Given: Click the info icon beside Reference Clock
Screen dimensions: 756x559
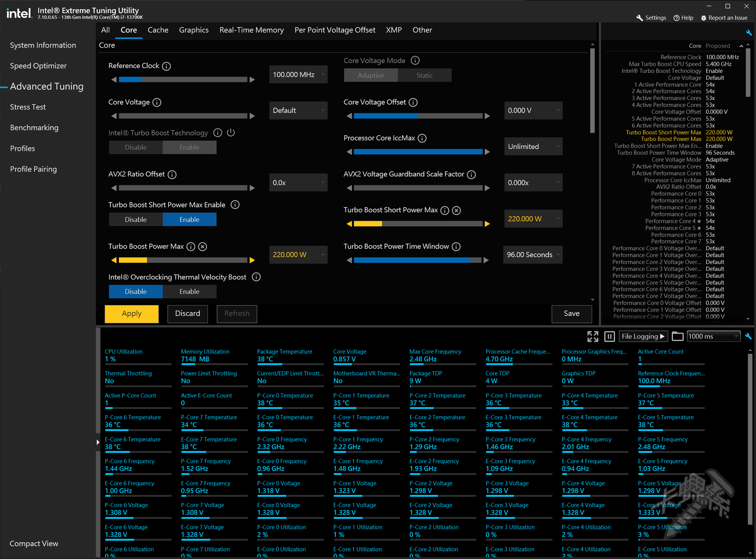Looking at the screenshot, I should pyautogui.click(x=166, y=66).
